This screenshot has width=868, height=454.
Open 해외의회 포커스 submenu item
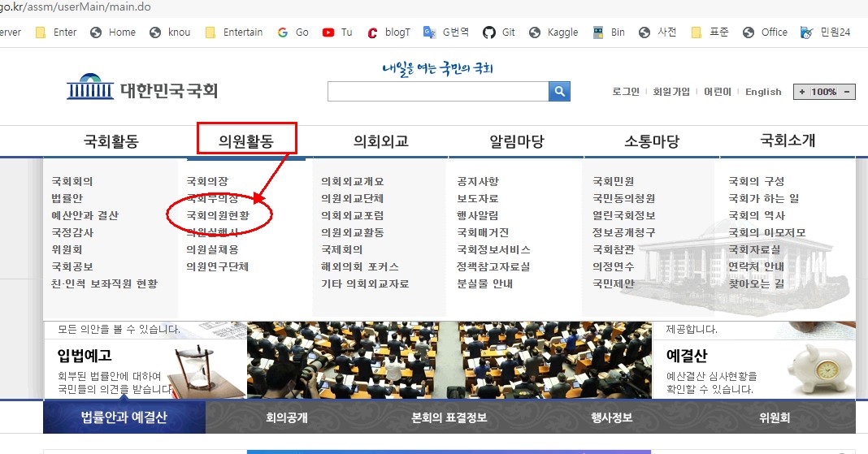pos(360,266)
